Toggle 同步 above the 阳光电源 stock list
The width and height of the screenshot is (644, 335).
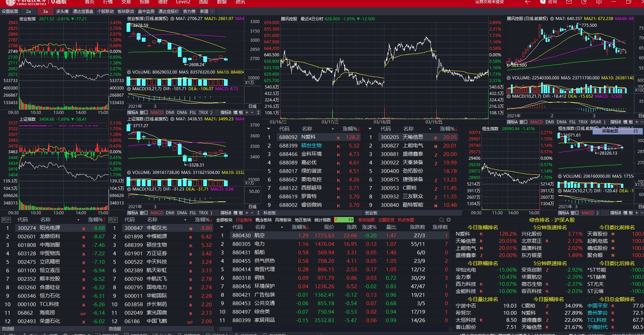[6, 220]
